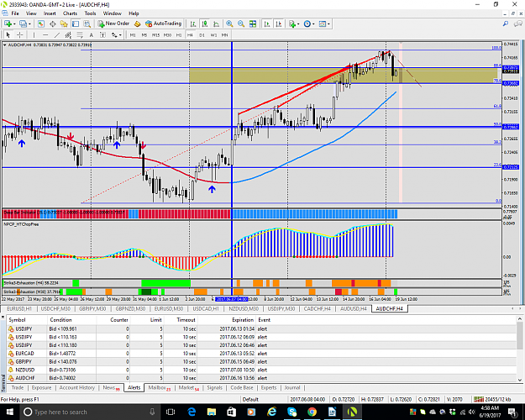
Task: Open the Profiles toolbar icon
Action: [x=23, y=24]
